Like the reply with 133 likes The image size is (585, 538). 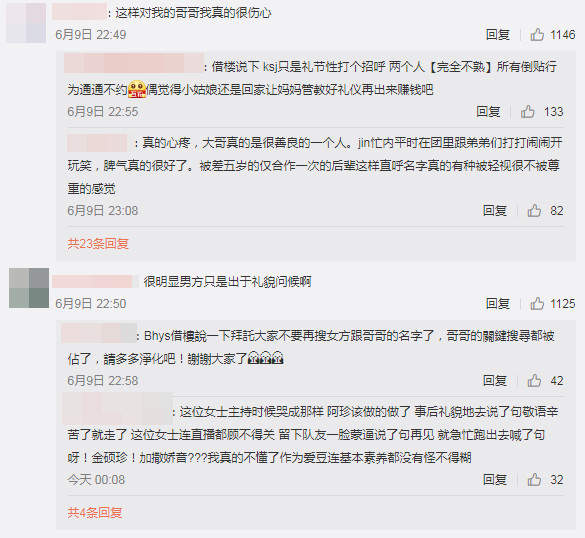[x=528, y=112]
